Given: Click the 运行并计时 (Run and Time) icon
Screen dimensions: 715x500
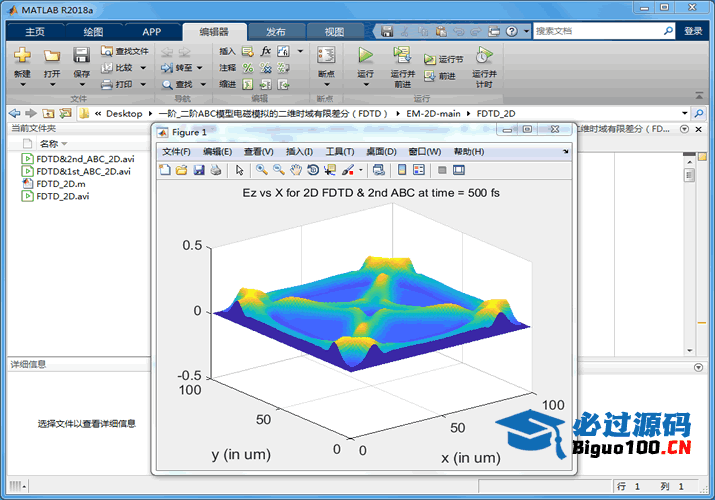Looking at the screenshot, I should 484,55.
